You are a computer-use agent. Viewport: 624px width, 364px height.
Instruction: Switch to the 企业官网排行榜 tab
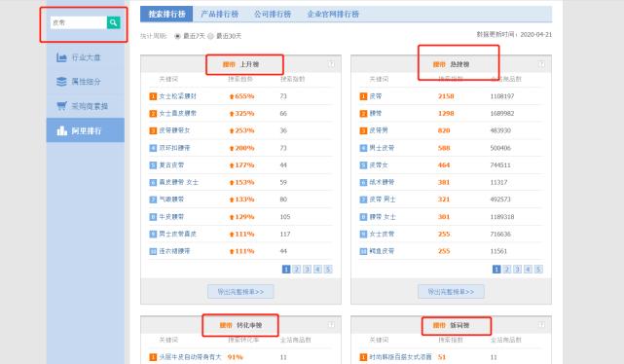pyautogui.click(x=333, y=14)
